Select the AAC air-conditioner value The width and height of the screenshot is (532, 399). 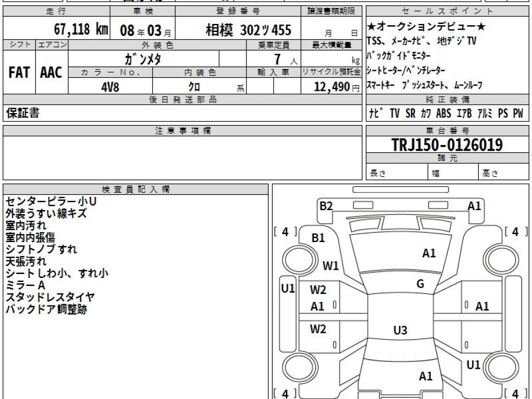click(51, 73)
